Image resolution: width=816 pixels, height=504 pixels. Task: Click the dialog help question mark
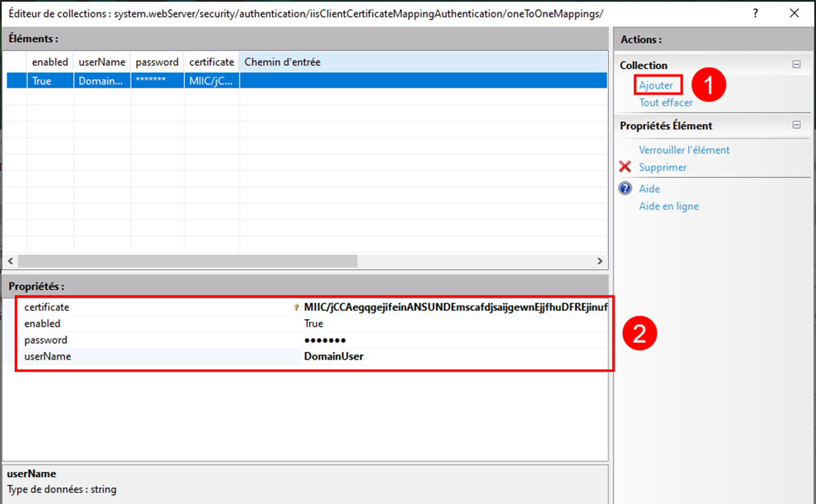(x=757, y=13)
